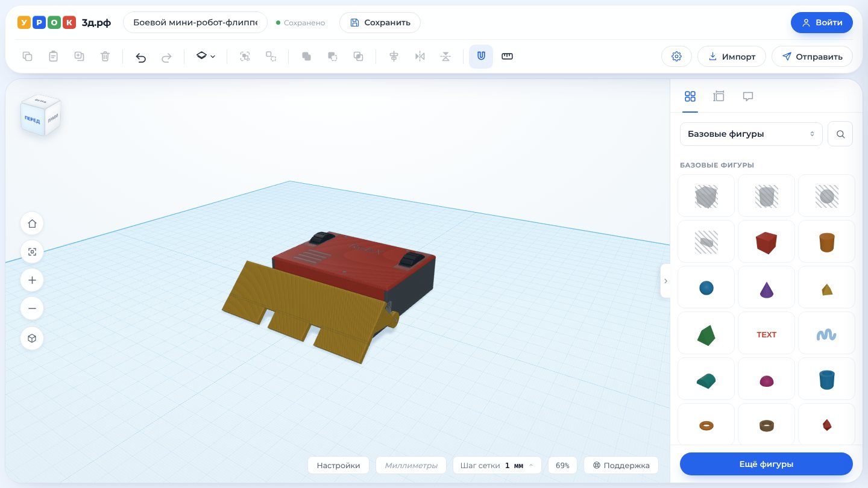Screen dimensions: 868x488
Task: Switch to the comments tab
Action: click(x=748, y=96)
